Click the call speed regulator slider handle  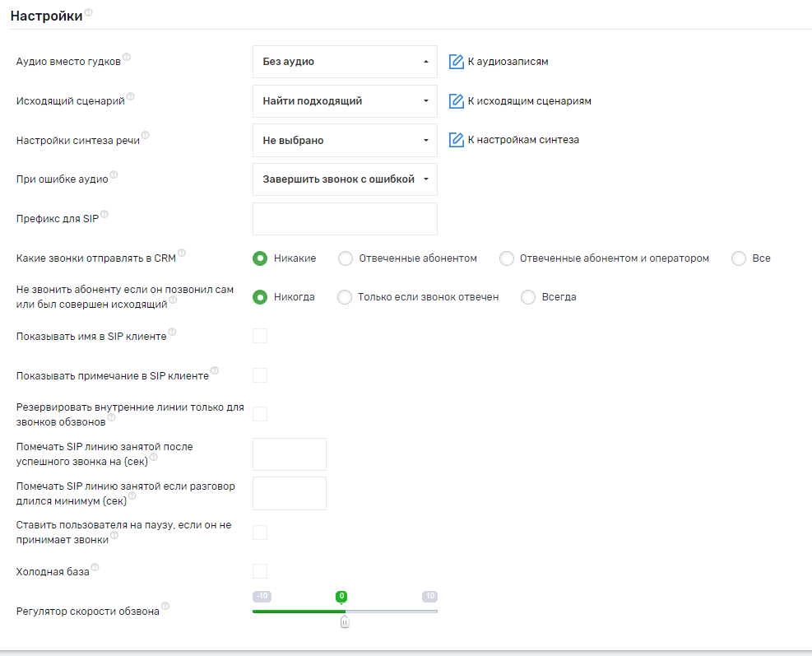pyautogui.click(x=345, y=622)
